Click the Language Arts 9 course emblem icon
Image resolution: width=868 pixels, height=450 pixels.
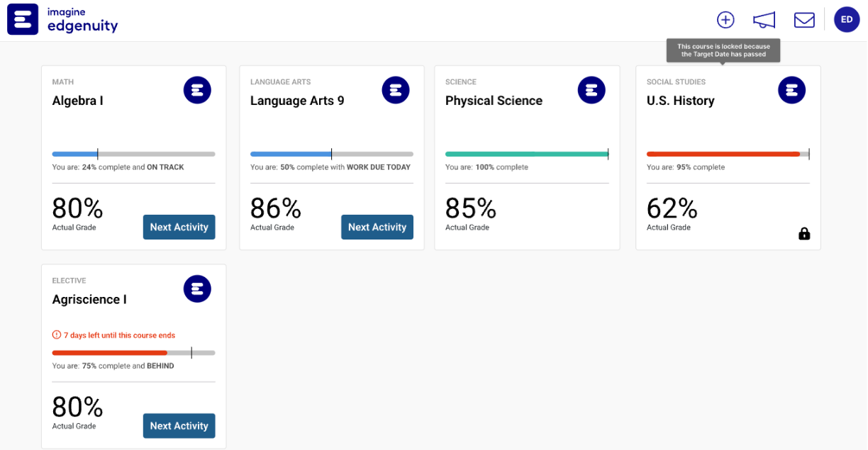pyautogui.click(x=396, y=90)
